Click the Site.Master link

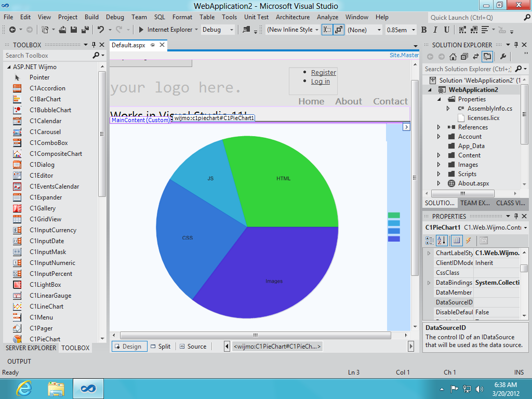(404, 55)
